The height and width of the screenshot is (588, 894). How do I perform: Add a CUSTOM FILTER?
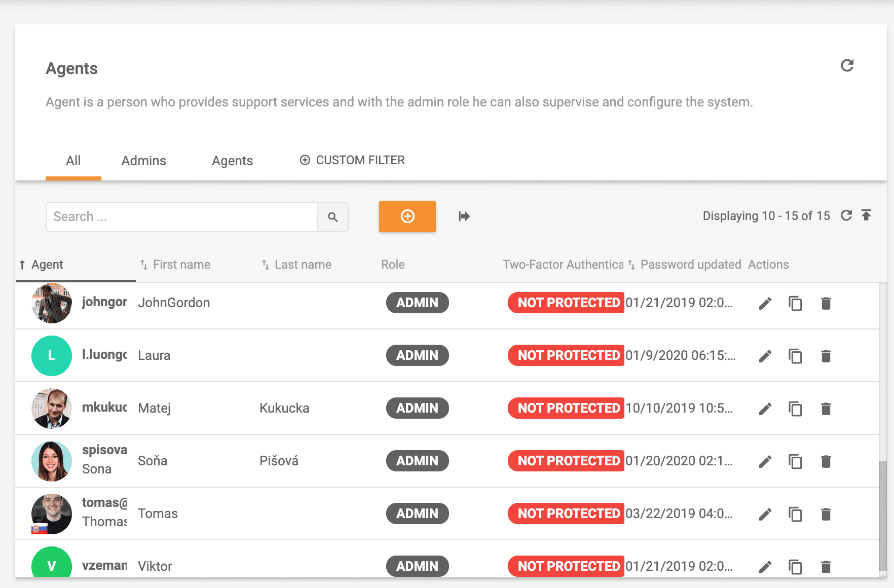point(352,160)
